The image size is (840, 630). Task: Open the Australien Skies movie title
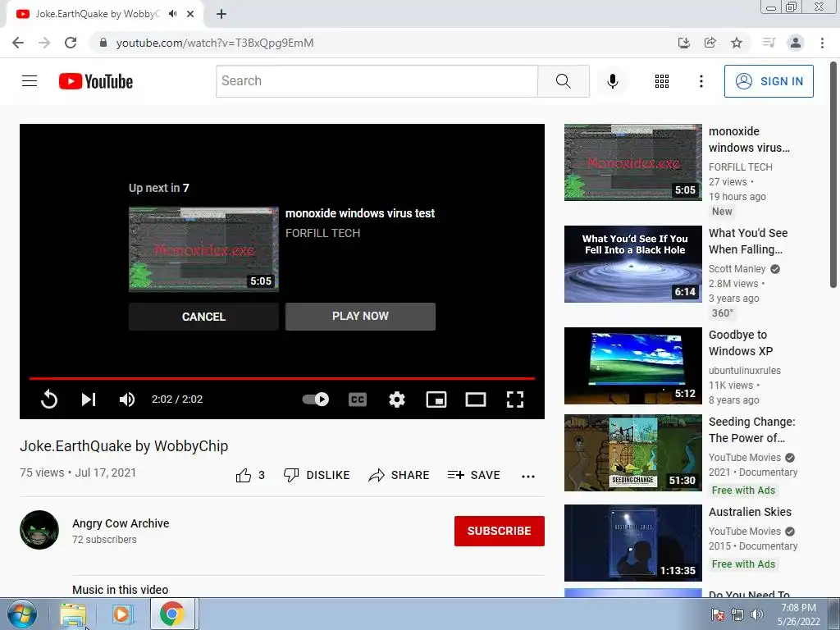[750, 512]
